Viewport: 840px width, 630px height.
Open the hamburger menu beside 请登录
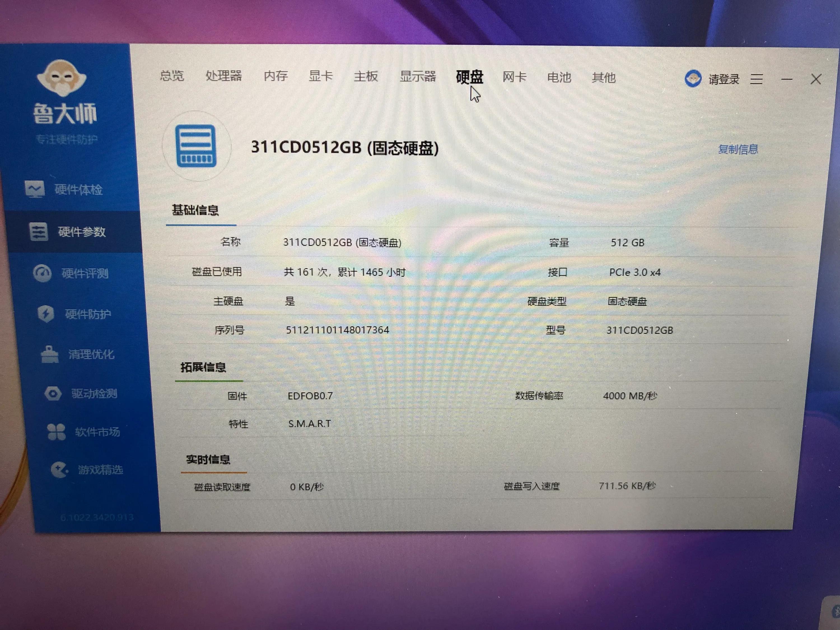pos(757,79)
